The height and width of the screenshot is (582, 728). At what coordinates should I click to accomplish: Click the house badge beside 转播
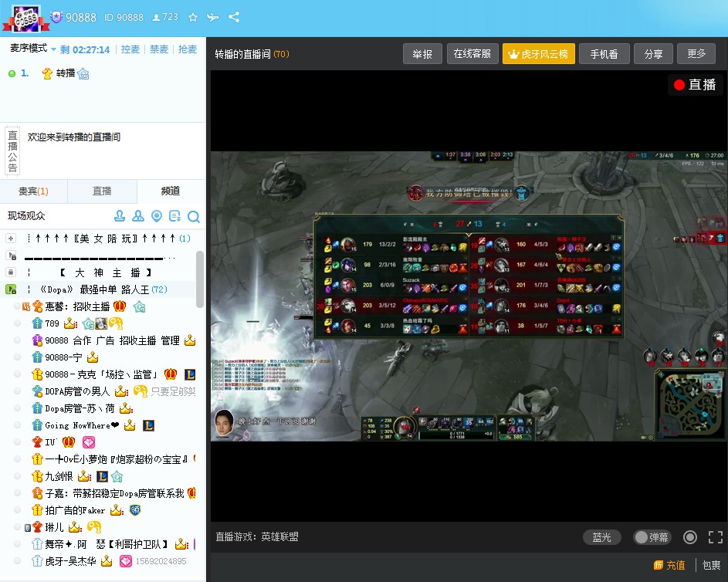click(83, 73)
